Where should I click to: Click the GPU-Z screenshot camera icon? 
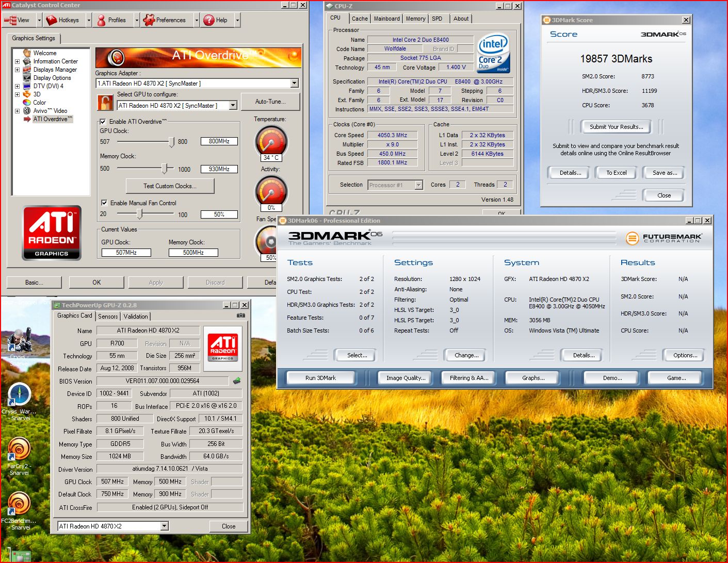click(x=241, y=315)
